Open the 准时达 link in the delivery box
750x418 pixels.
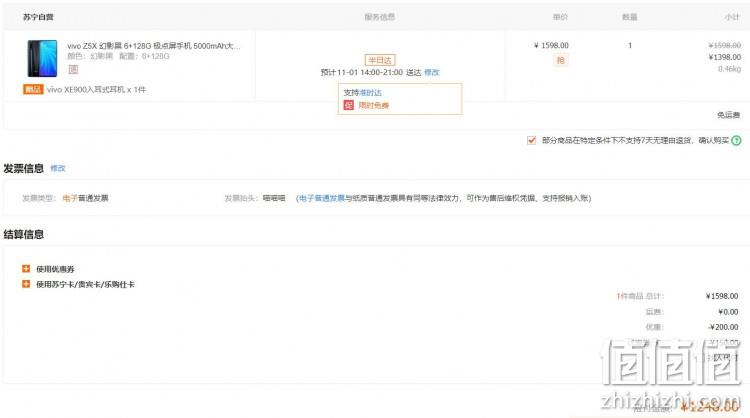[x=370, y=92]
